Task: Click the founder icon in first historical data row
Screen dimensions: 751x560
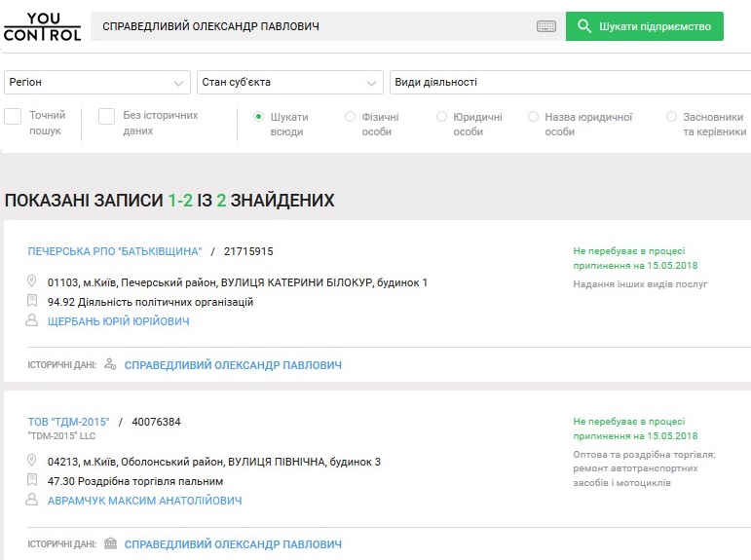Action: tap(110, 365)
